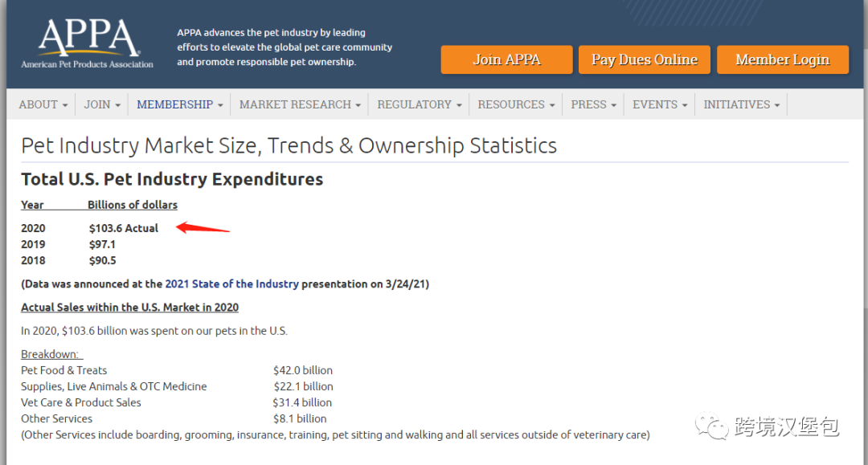Open the MARKET RESEARCH menu
The height and width of the screenshot is (465, 868).
300,104
